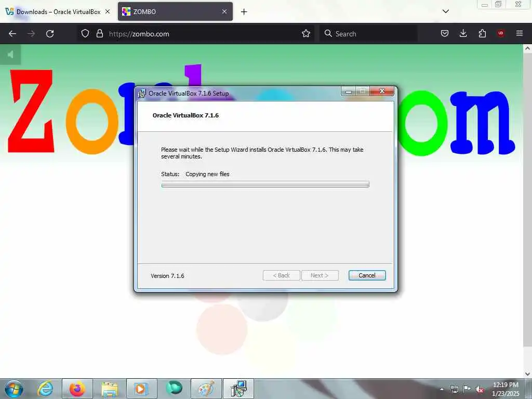Open the tracking protection shield icon
The image size is (532, 399).
[85, 33]
